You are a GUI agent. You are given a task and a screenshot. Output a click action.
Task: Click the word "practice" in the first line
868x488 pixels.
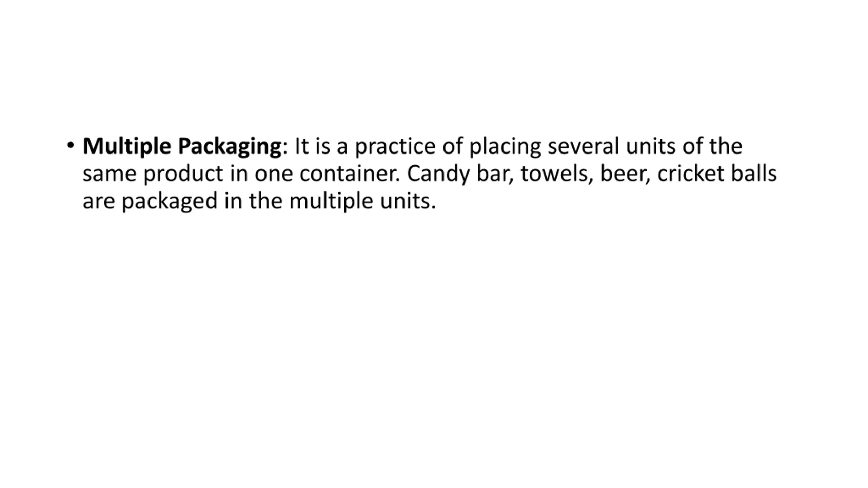395,147
